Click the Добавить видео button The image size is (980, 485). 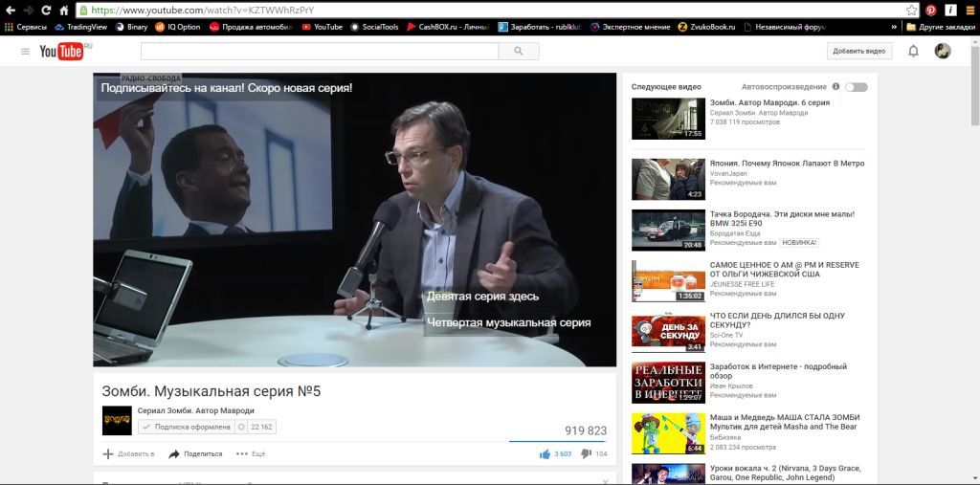tap(859, 52)
